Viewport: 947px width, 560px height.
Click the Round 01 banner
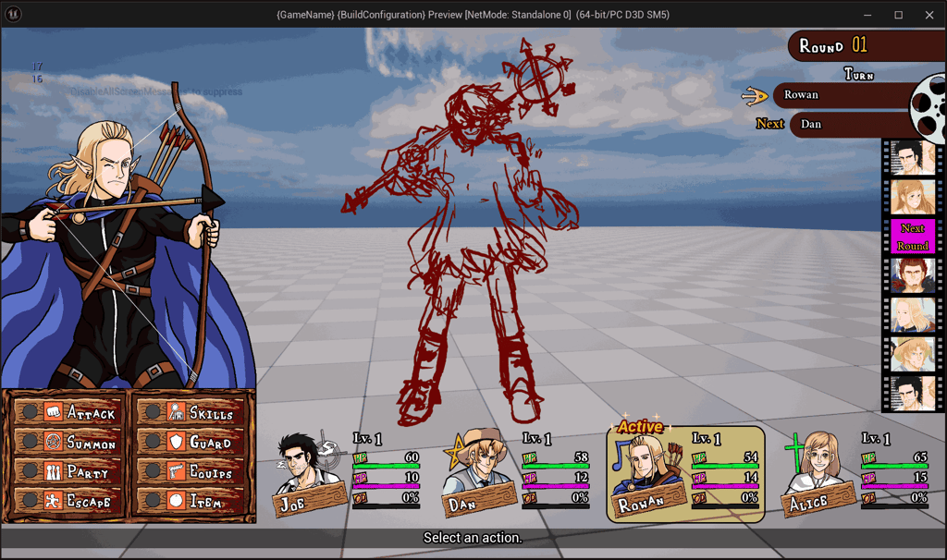click(x=867, y=45)
